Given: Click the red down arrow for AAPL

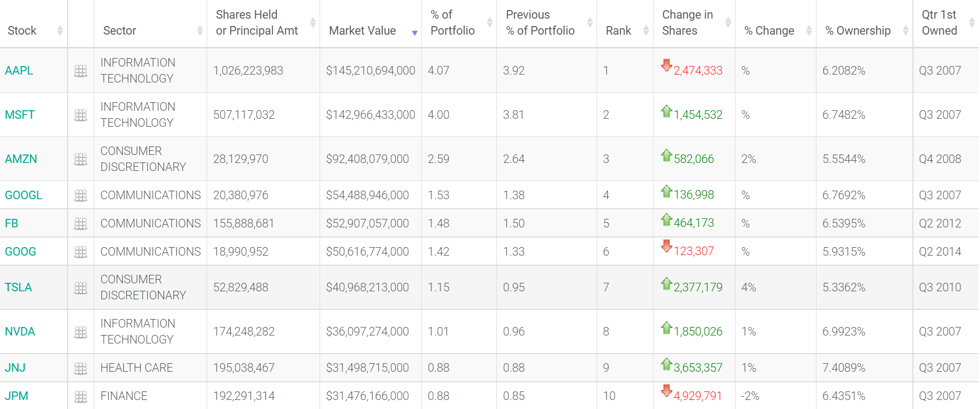Looking at the screenshot, I should (x=666, y=65).
